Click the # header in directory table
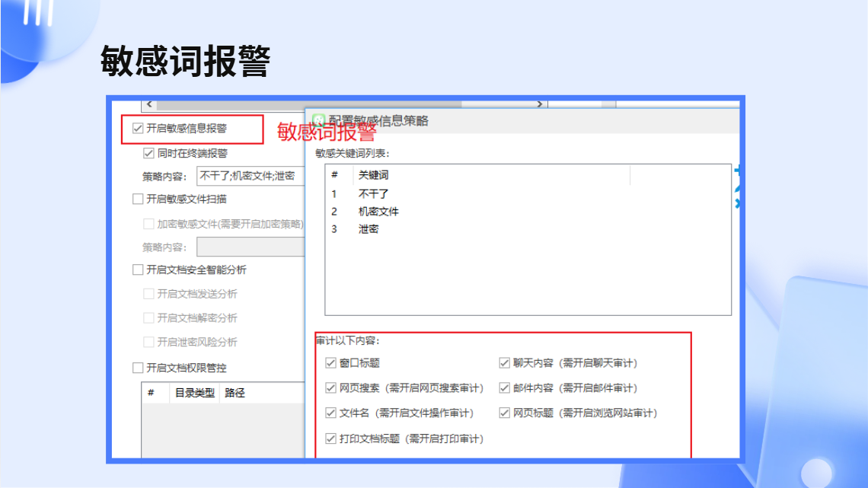This screenshot has width=868, height=488. click(x=155, y=393)
